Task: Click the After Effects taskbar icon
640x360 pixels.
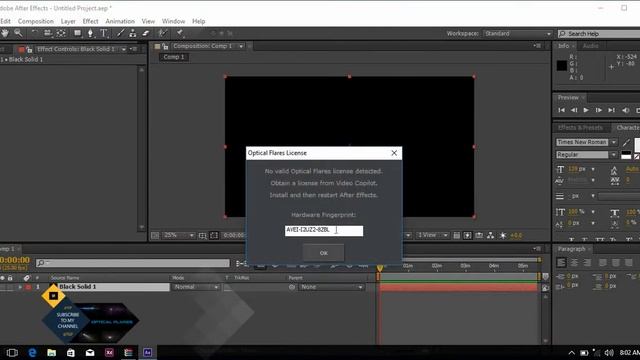Action: (148, 352)
